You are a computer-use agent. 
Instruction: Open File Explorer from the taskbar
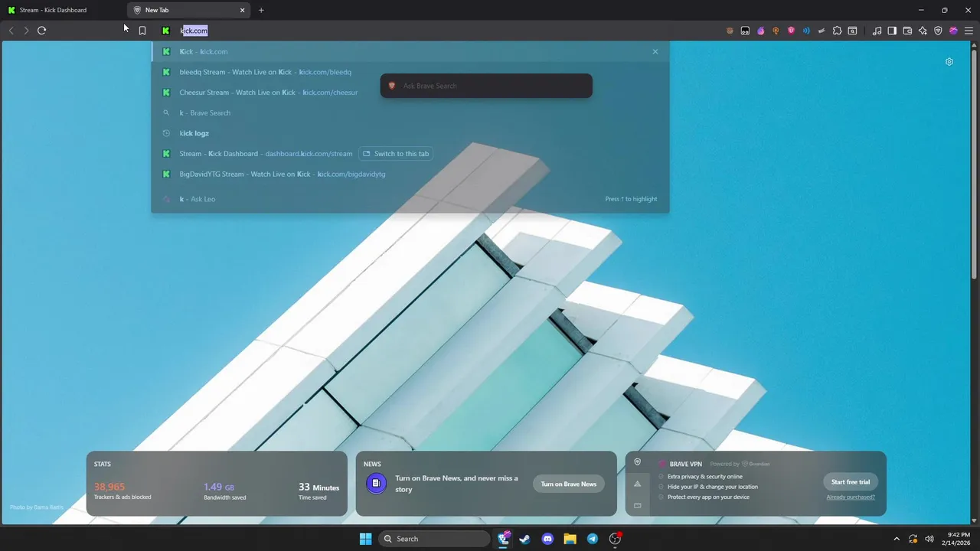pos(570,539)
